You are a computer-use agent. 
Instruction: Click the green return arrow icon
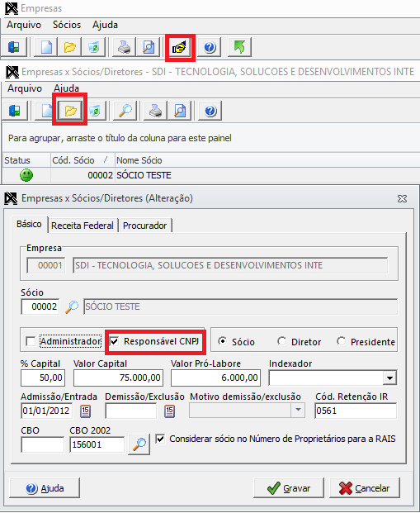[239, 47]
